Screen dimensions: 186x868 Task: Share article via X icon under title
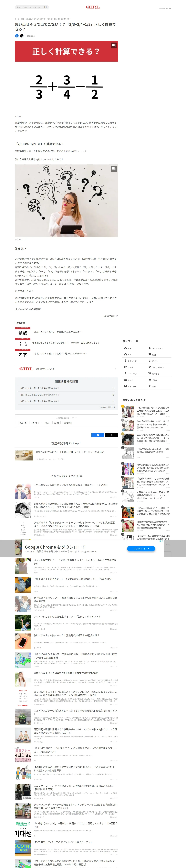(22, 36)
